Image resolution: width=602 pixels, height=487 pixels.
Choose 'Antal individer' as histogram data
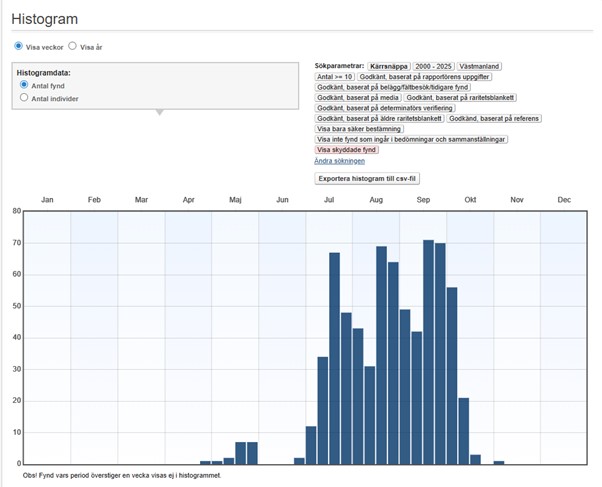(25, 98)
